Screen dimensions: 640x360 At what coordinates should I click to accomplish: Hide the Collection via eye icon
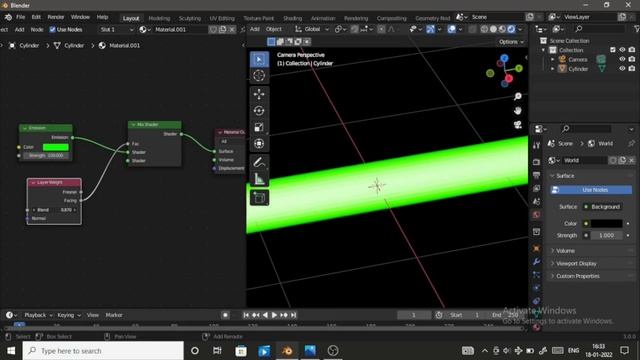tap(622, 50)
